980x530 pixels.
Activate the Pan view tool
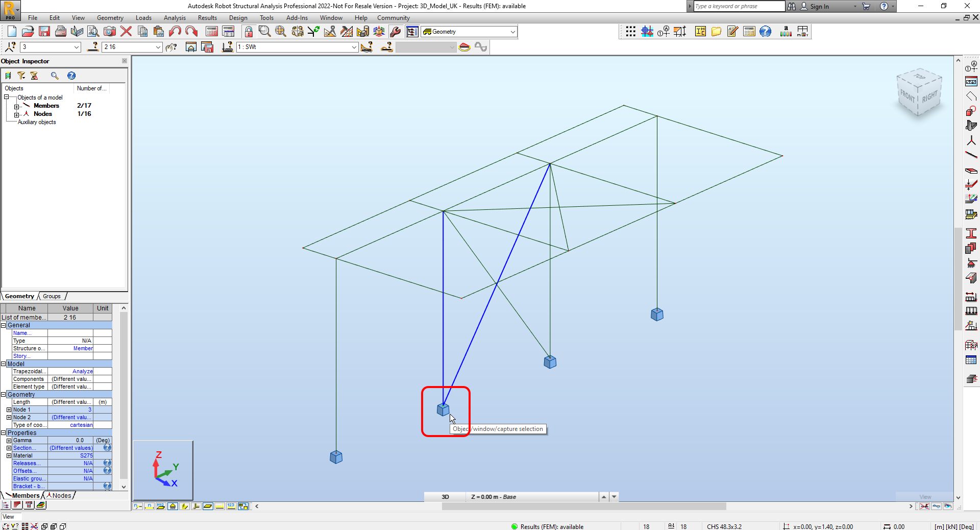coord(280,31)
